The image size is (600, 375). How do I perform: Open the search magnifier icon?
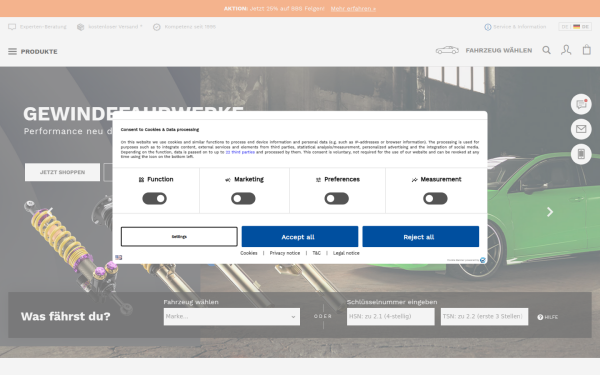pos(546,50)
